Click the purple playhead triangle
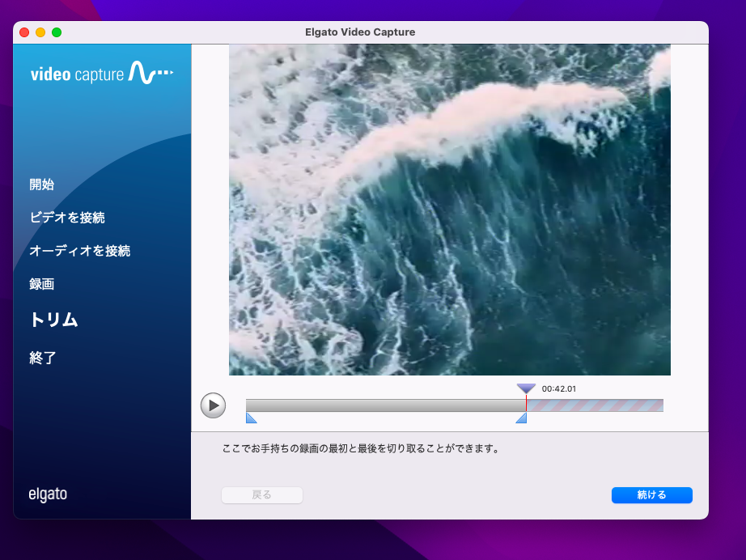 [526, 388]
